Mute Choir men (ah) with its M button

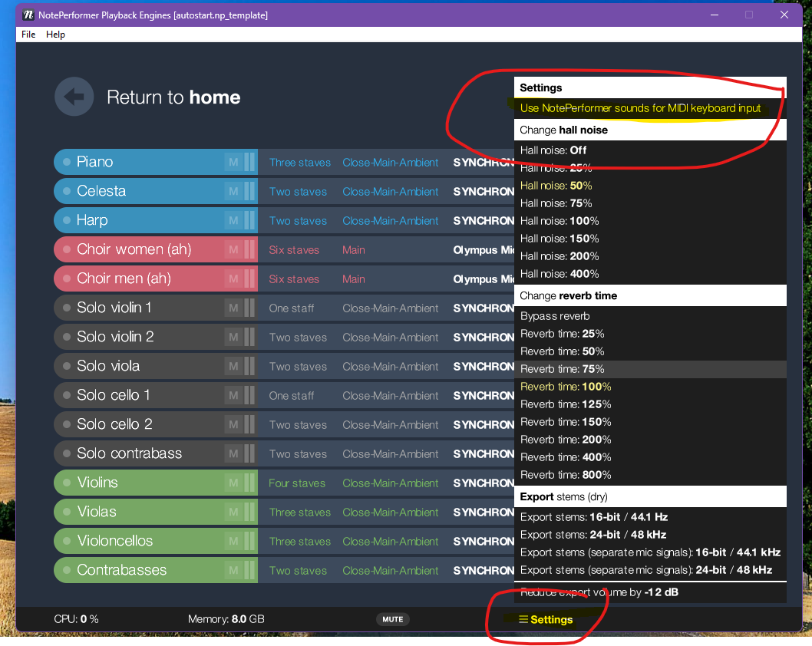click(x=233, y=279)
